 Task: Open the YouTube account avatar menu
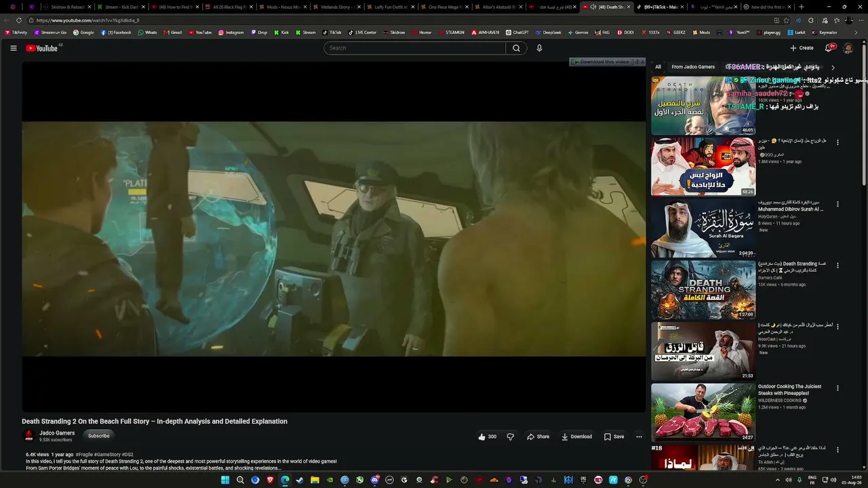848,48
